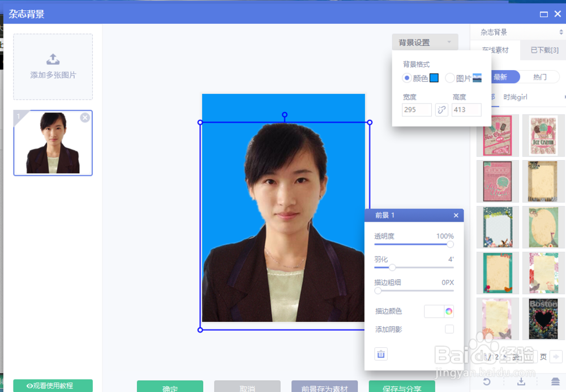The height and width of the screenshot is (392, 566).
Task: Select the 热门 sort tab
Action: (x=539, y=77)
